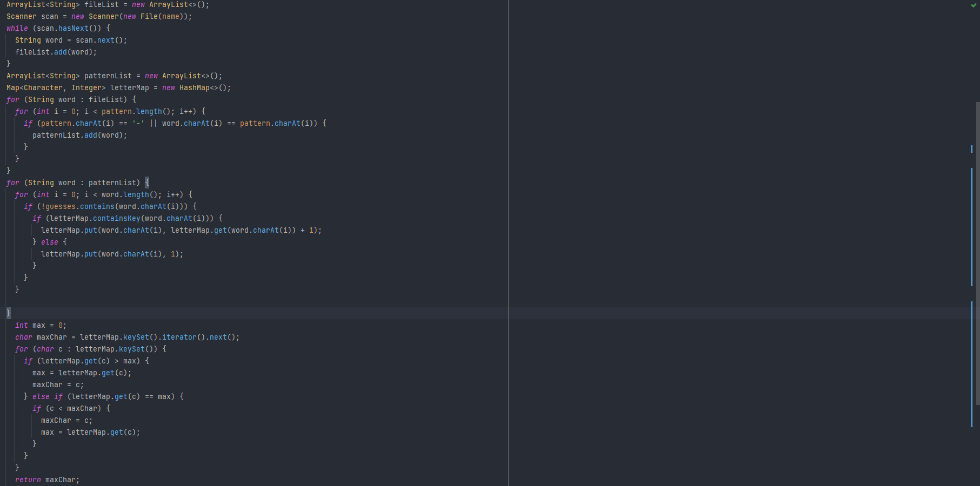This screenshot has width=980, height=486.
Task: Click 'int max = 0;' declaration
Action: (41, 326)
